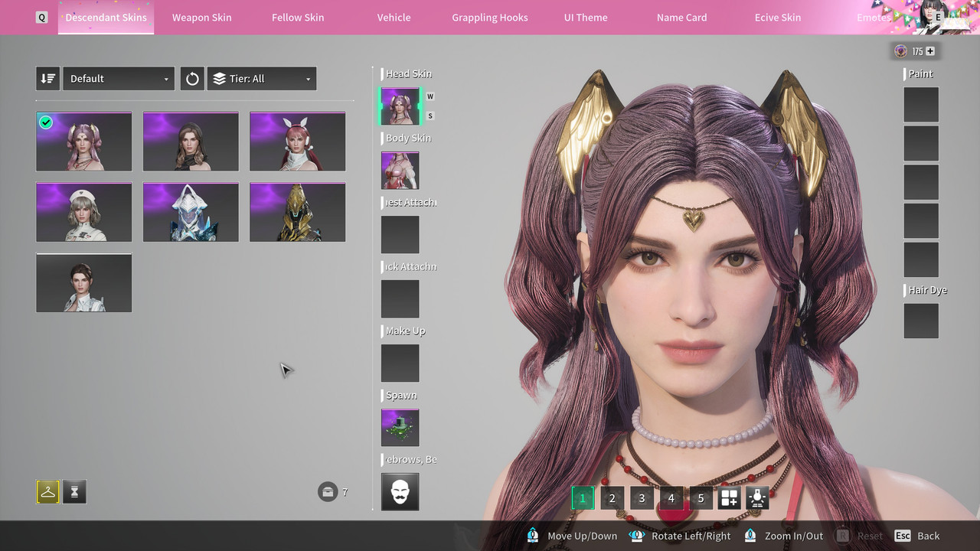This screenshot has height=551, width=980.
Task: Click the S key icon beside Head Skin
Action: click(430, 116)
